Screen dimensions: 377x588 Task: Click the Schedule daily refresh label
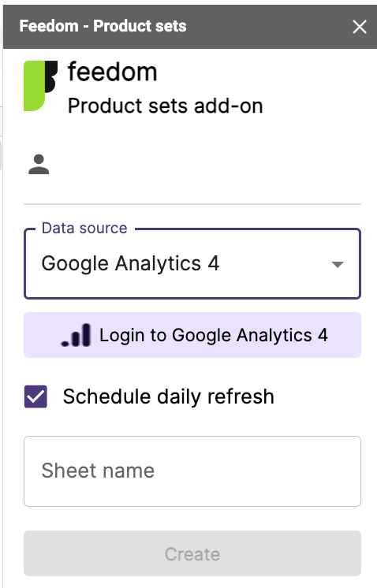(169, 396)
